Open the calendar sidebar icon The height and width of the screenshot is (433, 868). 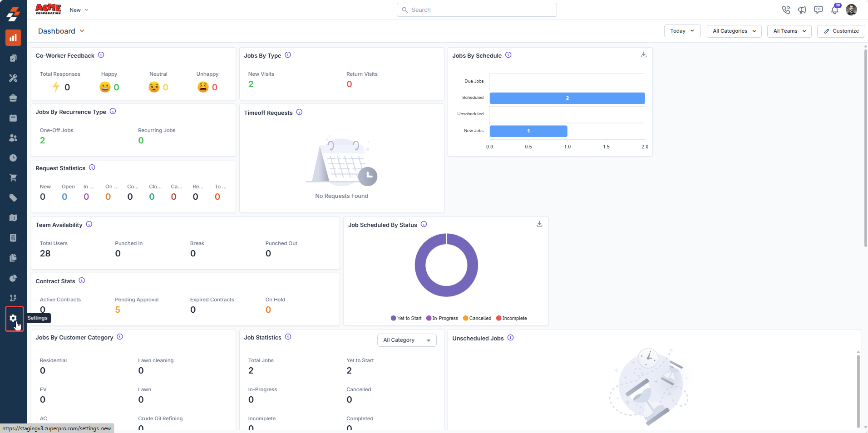click(13, 118)
